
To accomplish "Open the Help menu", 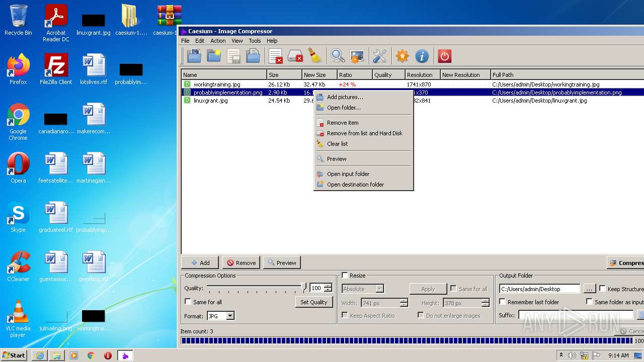I will click(272, 41).
